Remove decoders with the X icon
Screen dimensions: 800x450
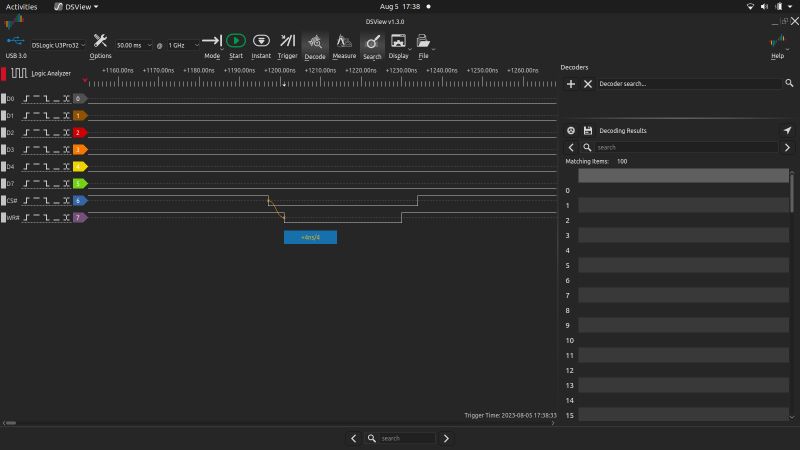coord(588,84)
